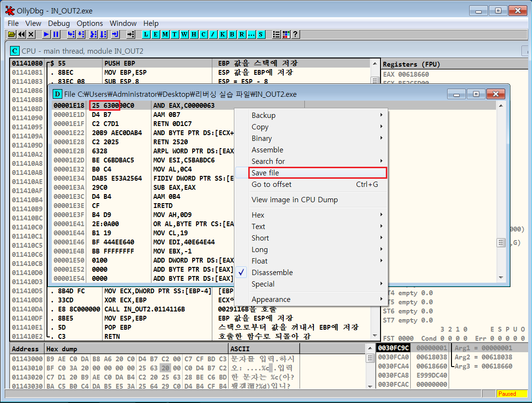Open the View menu
This screenshot has width=532, height=403.
(x=33, y=23)
